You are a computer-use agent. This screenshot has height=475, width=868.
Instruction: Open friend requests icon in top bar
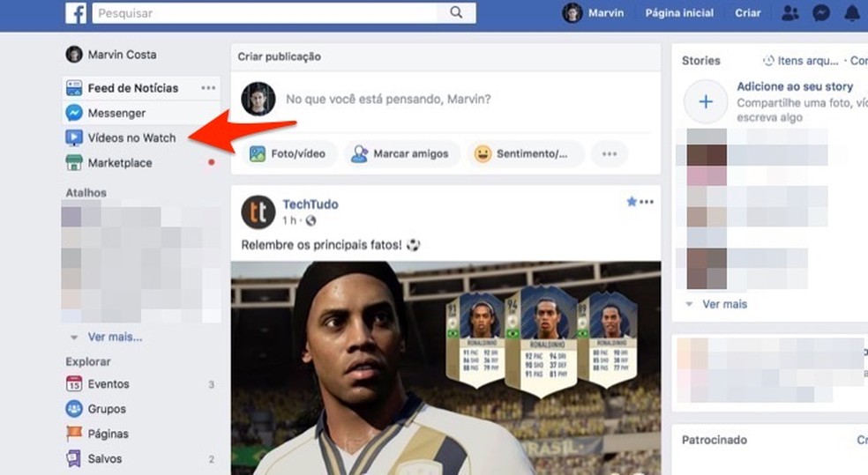790,12
